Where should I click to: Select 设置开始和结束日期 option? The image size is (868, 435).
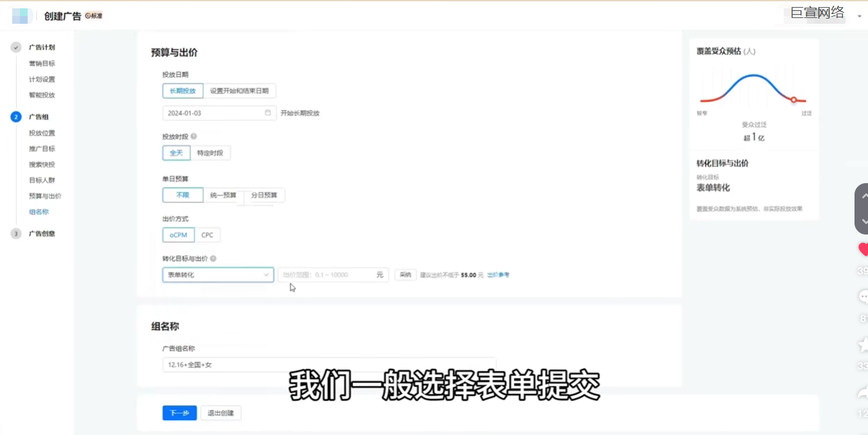click(239, 91)
